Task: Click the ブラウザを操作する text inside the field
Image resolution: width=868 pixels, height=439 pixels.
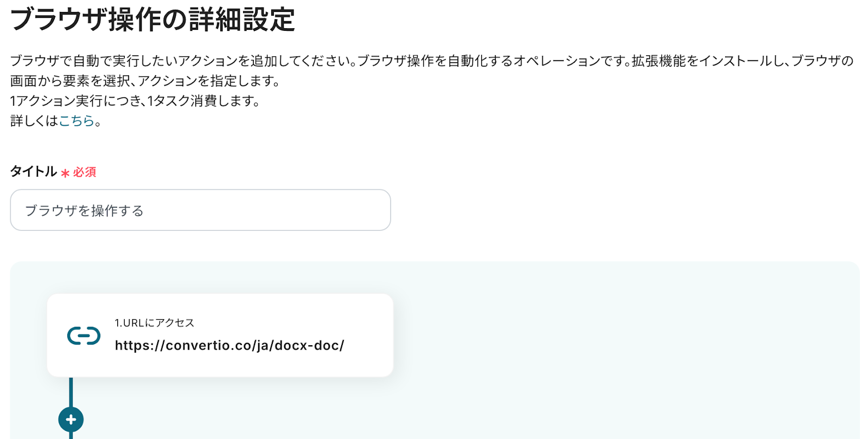Action: coord(84,210)
